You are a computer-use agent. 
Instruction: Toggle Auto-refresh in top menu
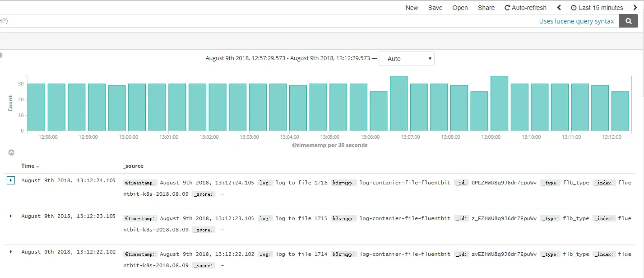[525, 8]
